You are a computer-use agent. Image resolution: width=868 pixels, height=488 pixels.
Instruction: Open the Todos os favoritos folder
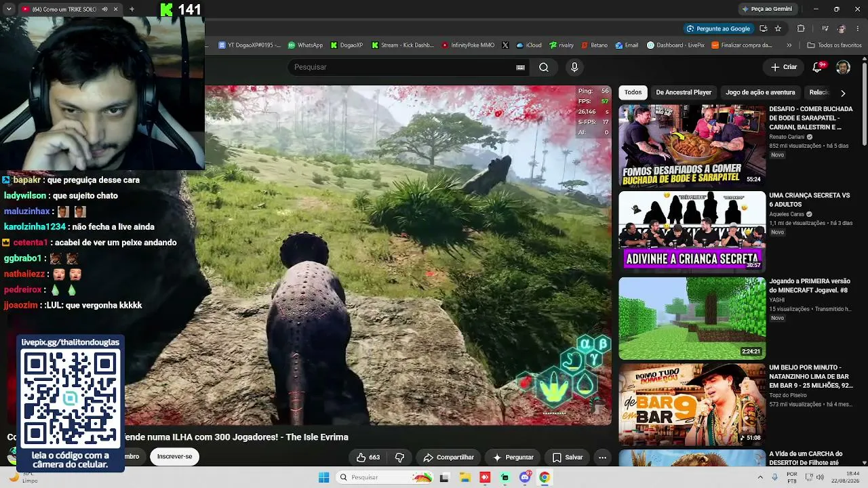click(834, 45)
